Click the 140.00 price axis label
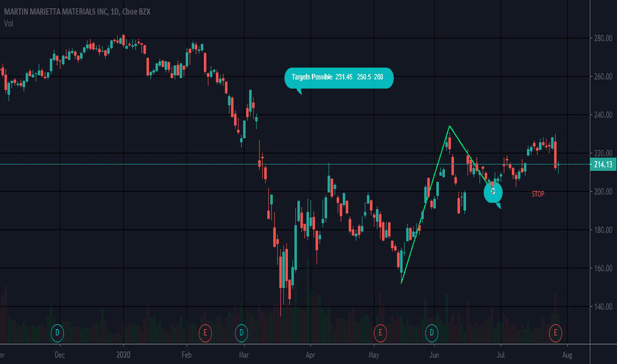617x364 pixels. [x=603, y=306]
